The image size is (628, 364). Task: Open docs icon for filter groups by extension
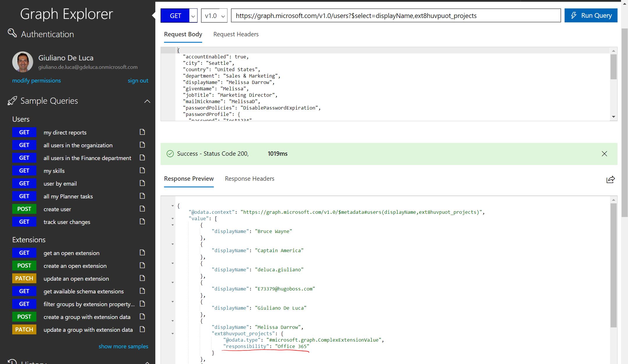coord(142,304)
